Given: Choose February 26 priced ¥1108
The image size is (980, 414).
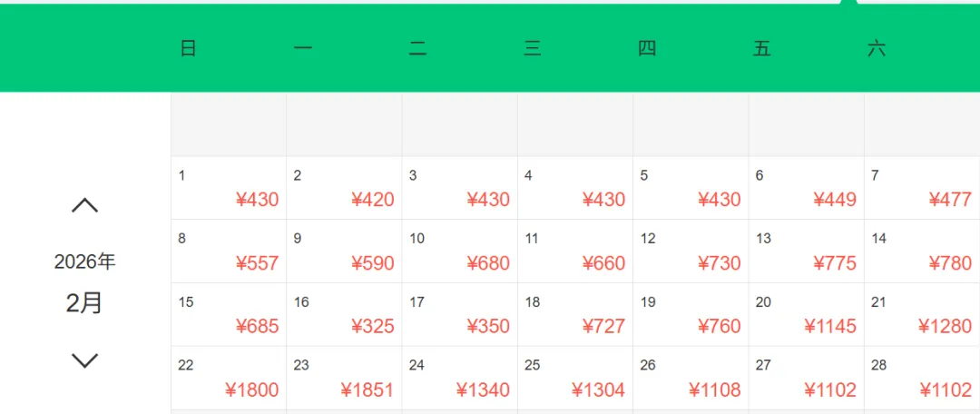Looking at the screenshot, I should (x=691, y=378).
